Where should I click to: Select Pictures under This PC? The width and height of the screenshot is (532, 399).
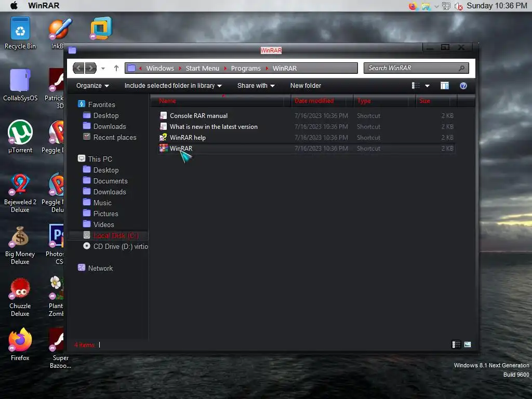105,214
